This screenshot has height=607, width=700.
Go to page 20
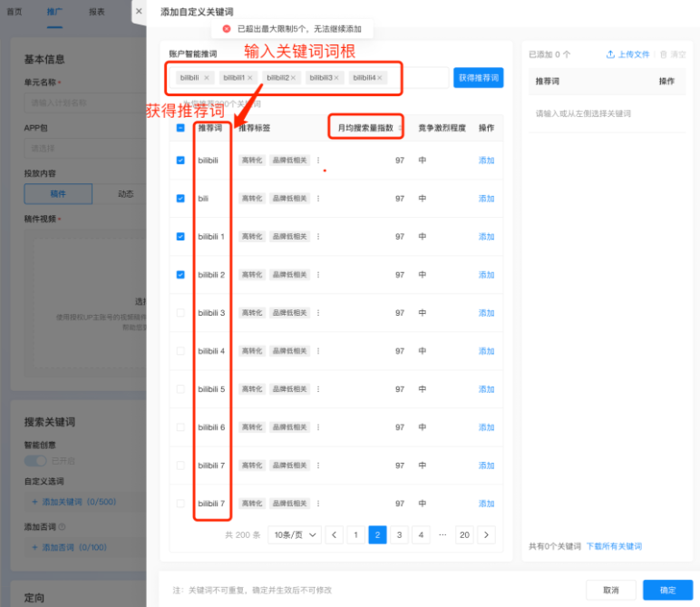coord(464,534)
